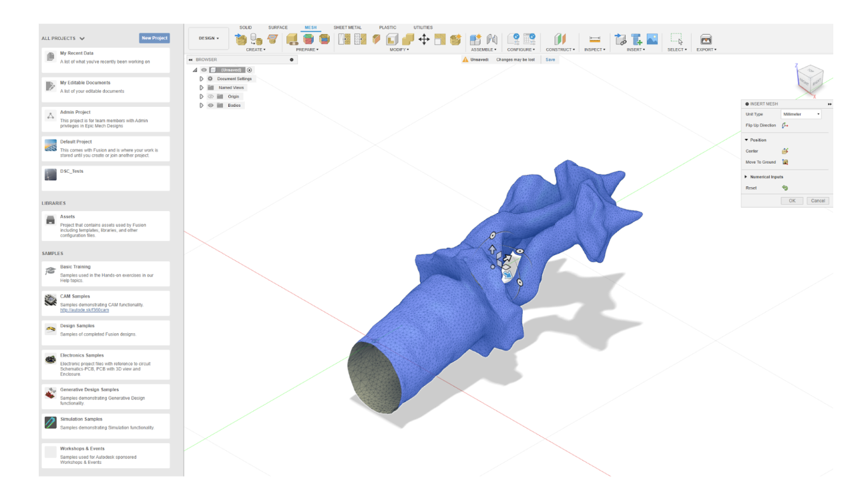The width and height of the screenshot is (868, 498).
Task: Click the Insert Mesh icon in CREATE group
Action: point(241,39)
